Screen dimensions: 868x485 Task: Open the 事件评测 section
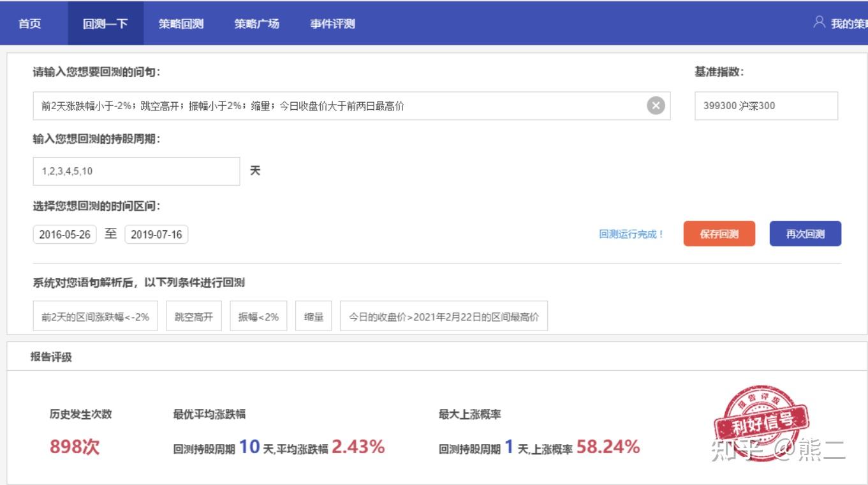tap(333, 23)
